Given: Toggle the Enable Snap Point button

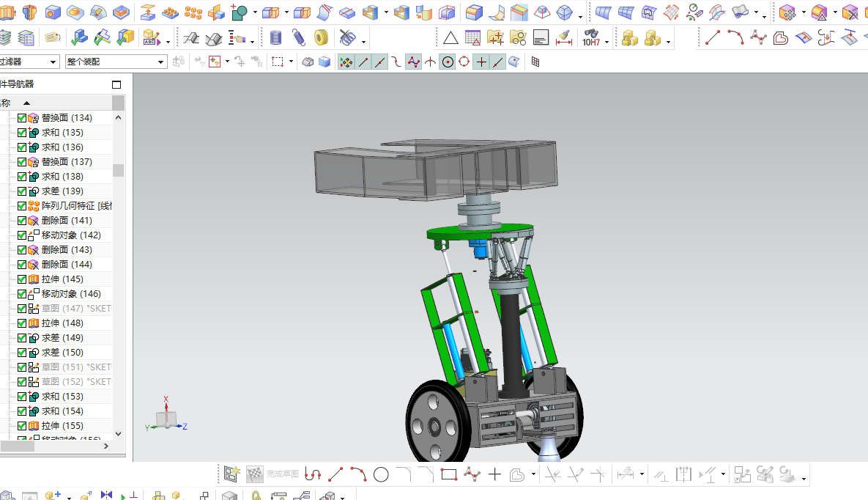Looking at the screenshot, I should [346, 62].
